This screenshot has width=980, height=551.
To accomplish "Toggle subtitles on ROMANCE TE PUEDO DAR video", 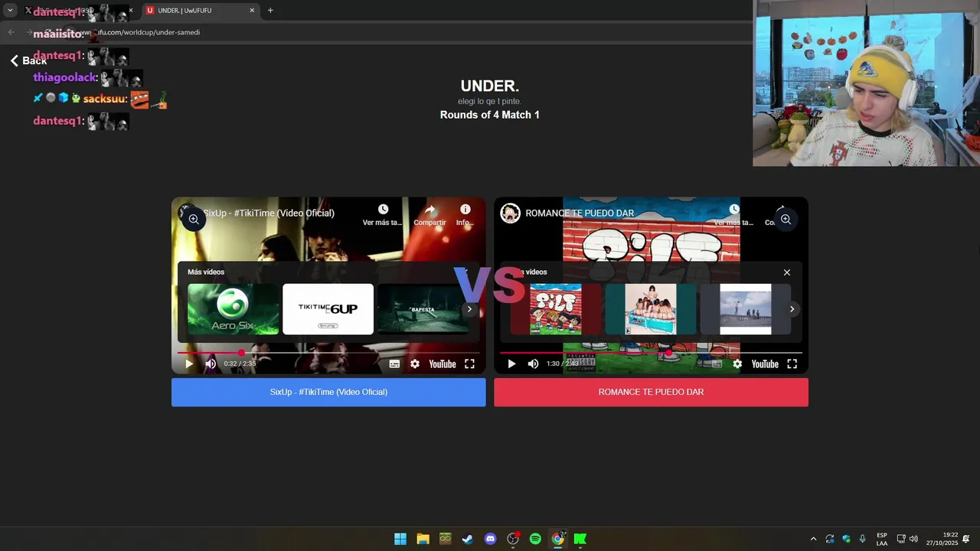I will coord(717,364).
